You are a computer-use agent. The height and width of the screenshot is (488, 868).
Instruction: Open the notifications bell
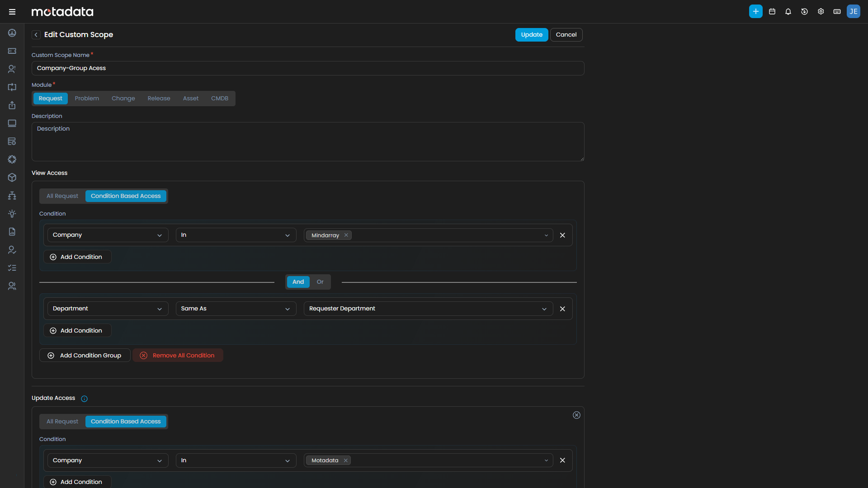[x=788, y=11]
